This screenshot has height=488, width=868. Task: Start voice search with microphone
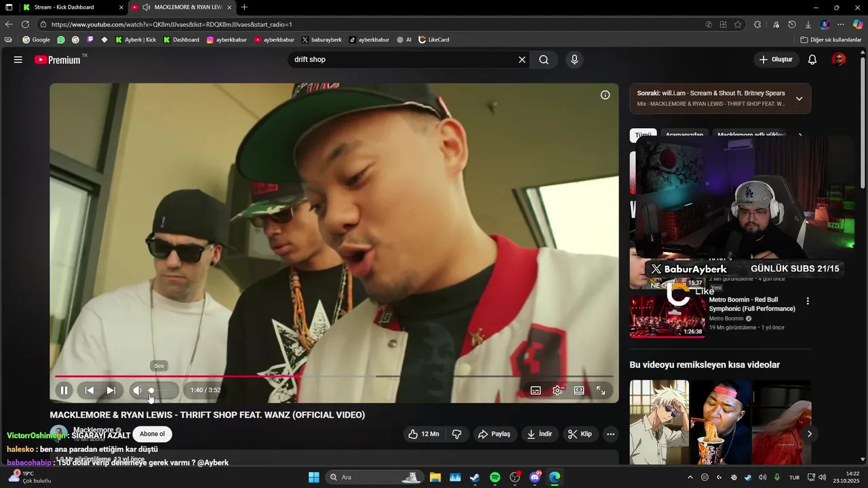click(x=574, y=60)
